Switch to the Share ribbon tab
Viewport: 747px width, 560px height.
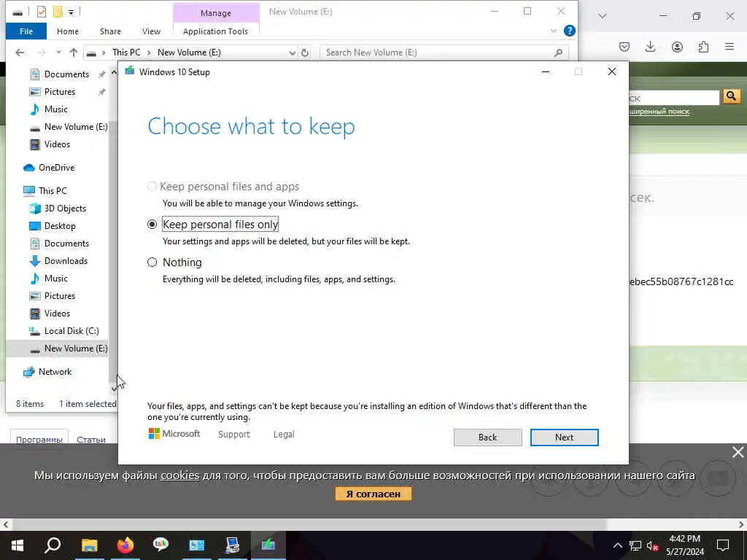(110, 31)
